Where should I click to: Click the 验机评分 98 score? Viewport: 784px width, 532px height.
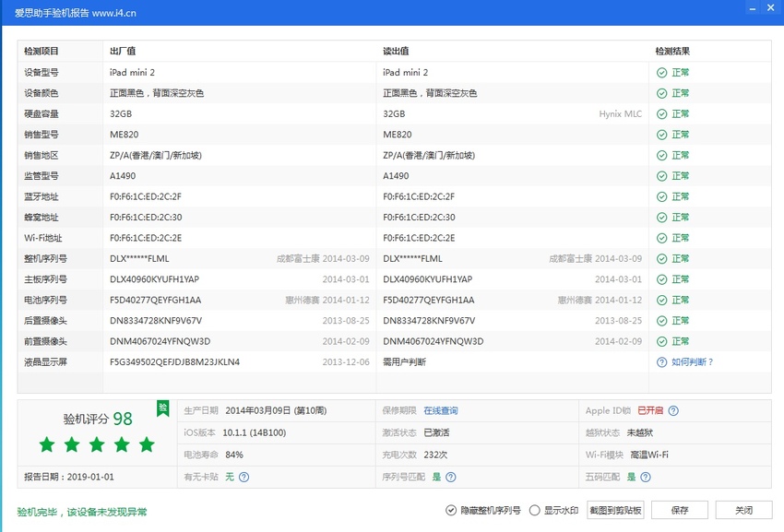[x=98, y=419]
